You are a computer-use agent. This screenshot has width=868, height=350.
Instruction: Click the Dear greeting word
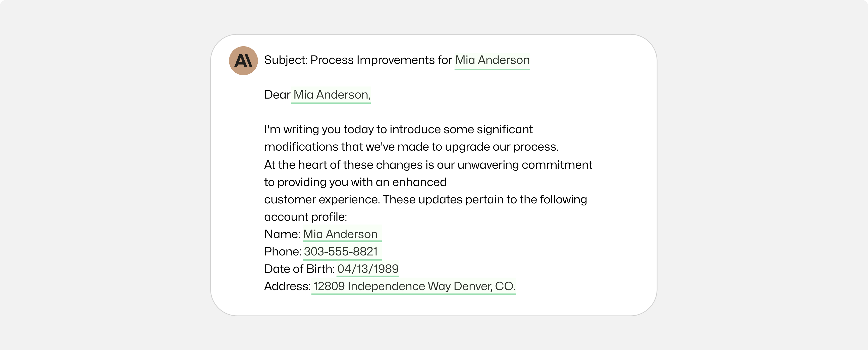277,95
